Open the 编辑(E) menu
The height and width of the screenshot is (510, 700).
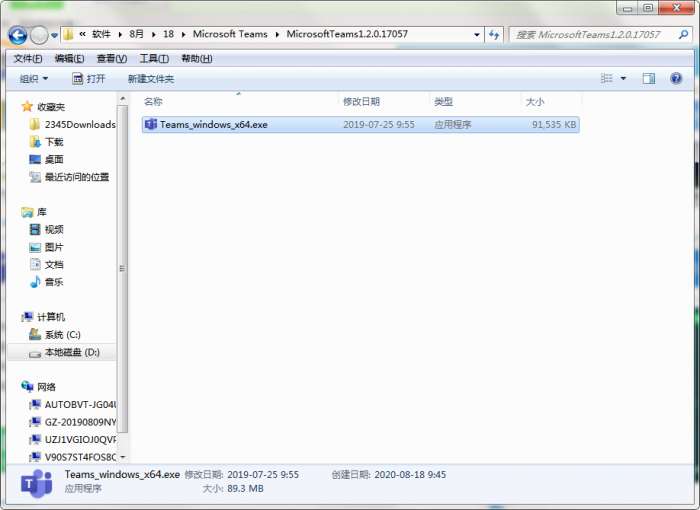[x=69, y=59]
